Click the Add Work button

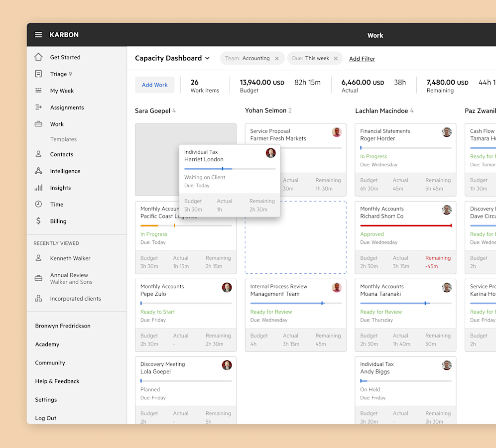click(x=155, y=85)
